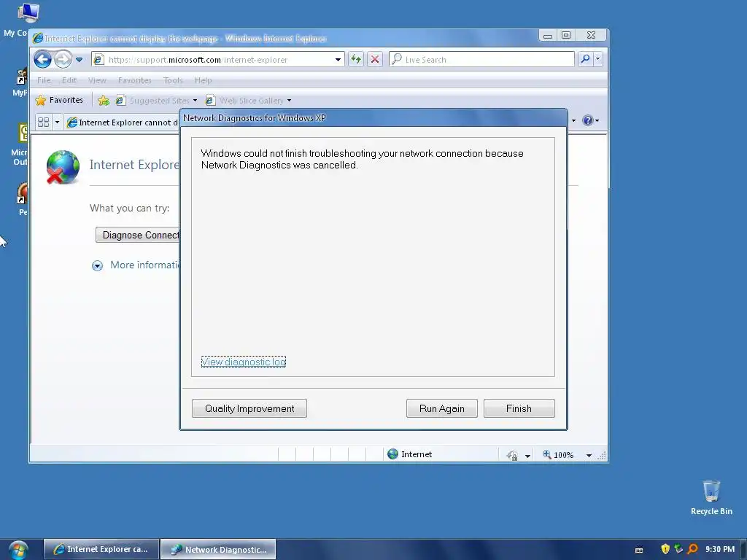
Task: Open the Favorites menu
Action: tap(134, 80)
